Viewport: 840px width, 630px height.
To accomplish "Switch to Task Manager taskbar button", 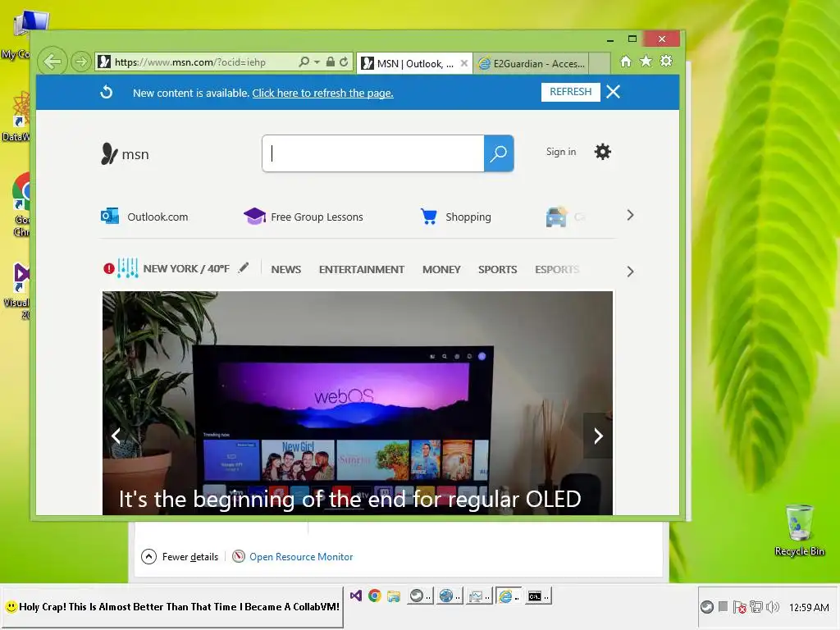I will [478, 596].
